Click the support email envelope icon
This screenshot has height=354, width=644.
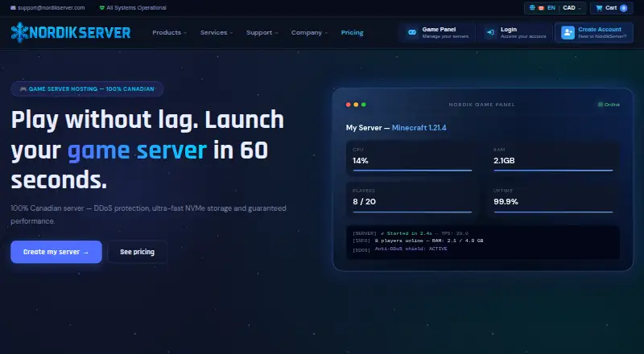point(13,8)
